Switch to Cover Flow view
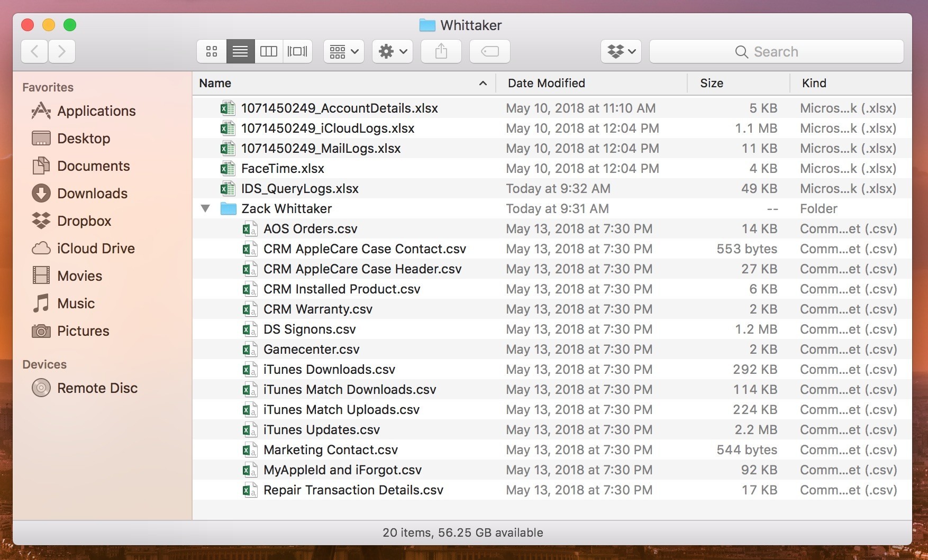Image resolution: width=928 pixels, height=560 pixels. pyautogui.click(x=297, y=51)
